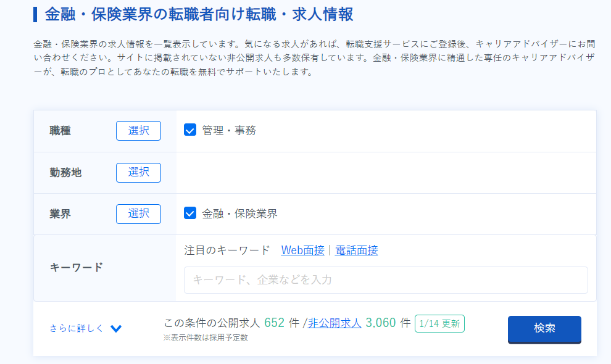Click the 3,060 non-public job count
The width and height of the screenshot is (611, 364).
point(381,323)
